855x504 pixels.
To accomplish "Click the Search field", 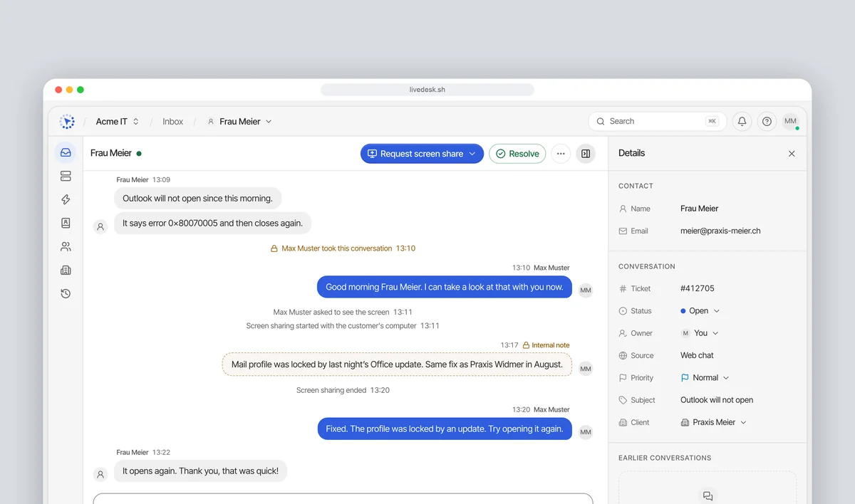I will [657, 122].
